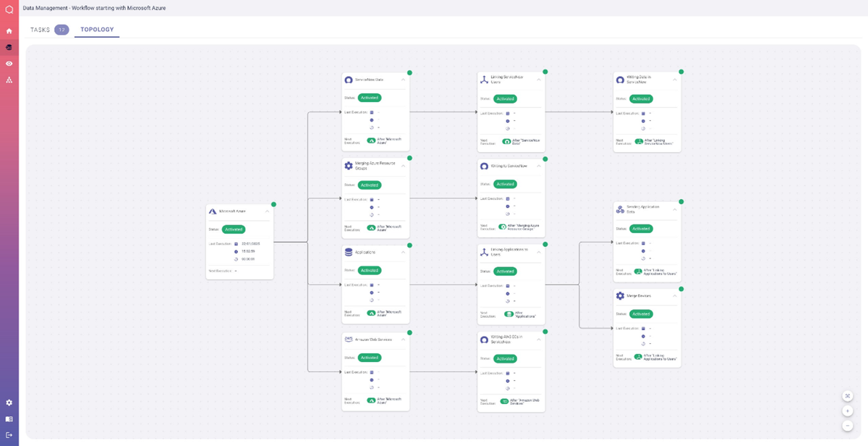Select the eye icon in the left sidebar
Screen dimensions: 868x446
tap(8, 64)
